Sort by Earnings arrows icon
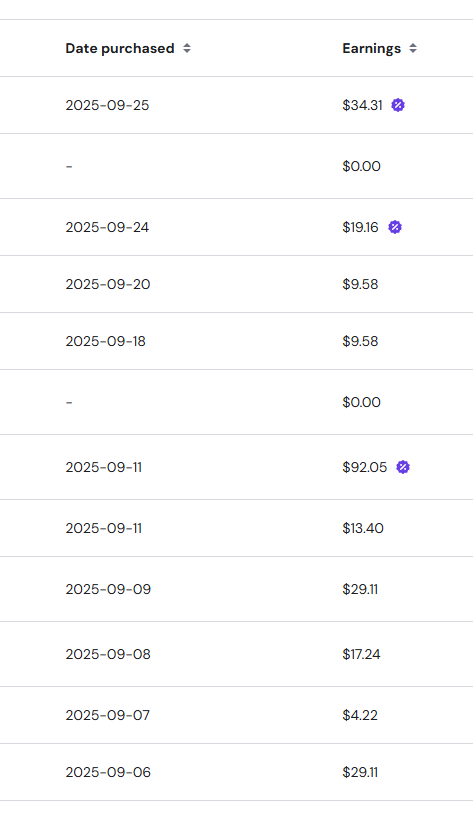This screenshot has width=473, height=816. [413, 48]
